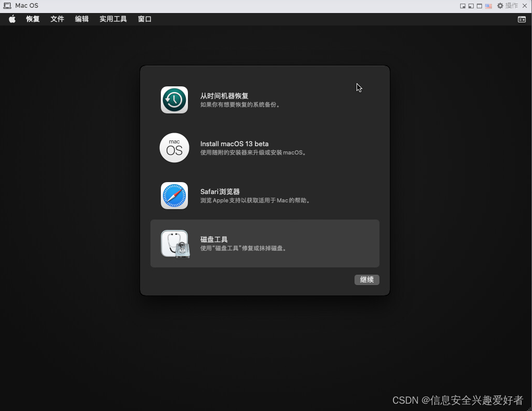Click the bottom-right window scaling icon
The height and width of the screenshot is (411, 532).
462,6
